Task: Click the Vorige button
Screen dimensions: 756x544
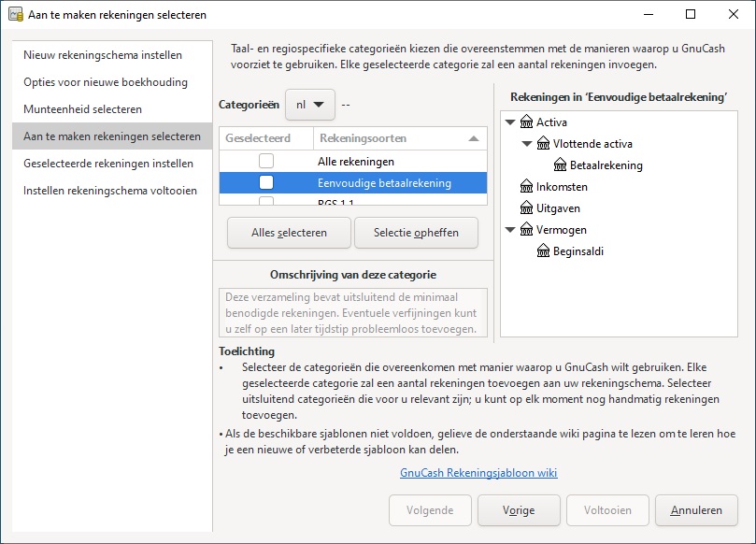Action: click(519, 510)
